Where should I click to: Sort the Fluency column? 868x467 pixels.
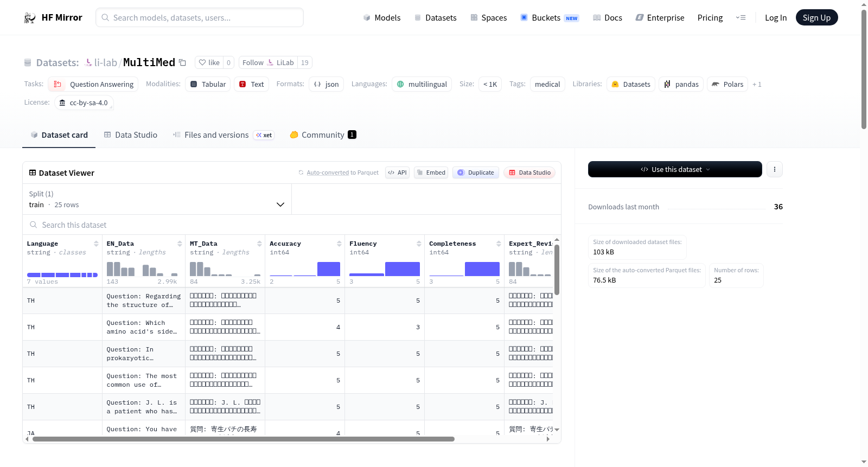pyautogui.click(x=419, y=244)
